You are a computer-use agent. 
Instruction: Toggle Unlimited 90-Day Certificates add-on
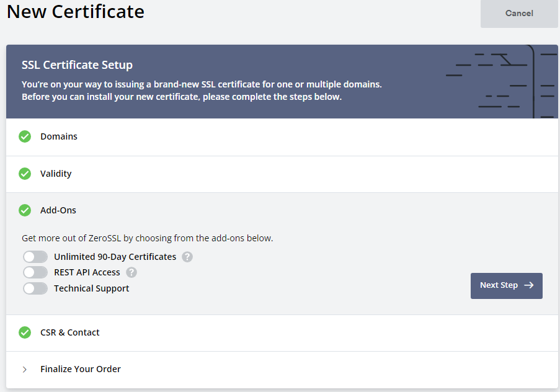35,257
